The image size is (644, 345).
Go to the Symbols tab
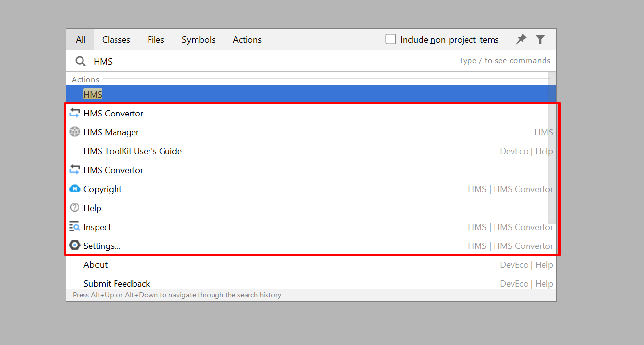(x=198, y=40)
